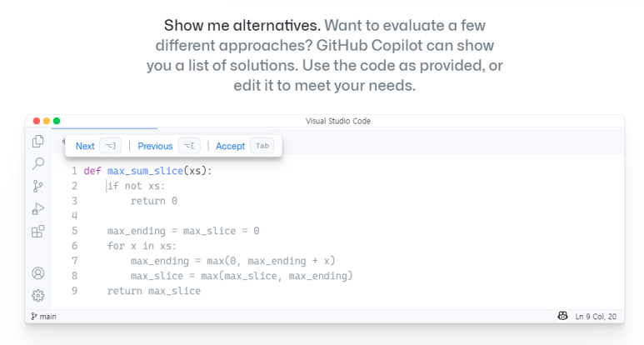Click the function name max_sum_slice on line 1
Image resolution: width=644 pixels, height=345 pixels.
coord(146,171)
